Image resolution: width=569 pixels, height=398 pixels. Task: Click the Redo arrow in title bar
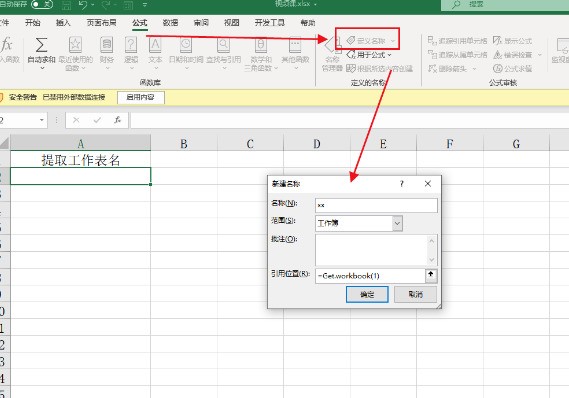click(106, 5)
